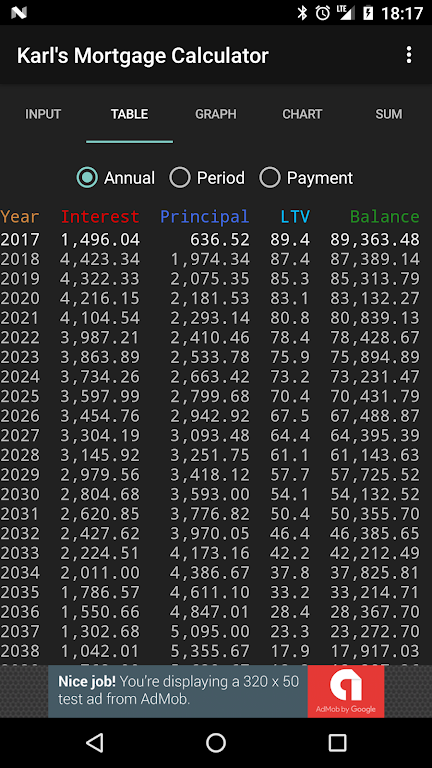Screen dimensions: 432x768
Task: Tap the Interest column header
Action: coord(100,216)
